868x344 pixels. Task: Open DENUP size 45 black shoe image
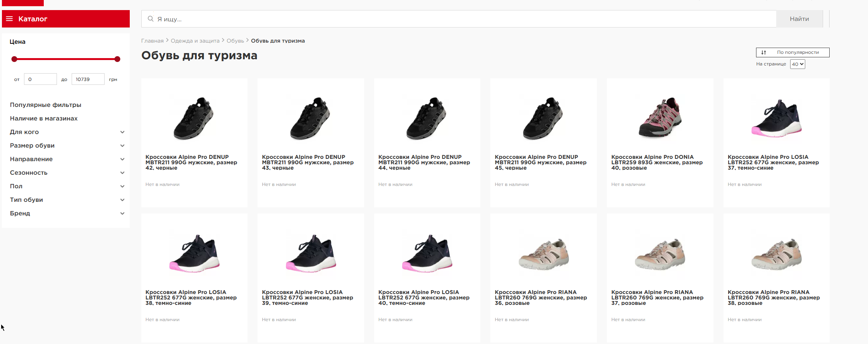click(543, 118)
